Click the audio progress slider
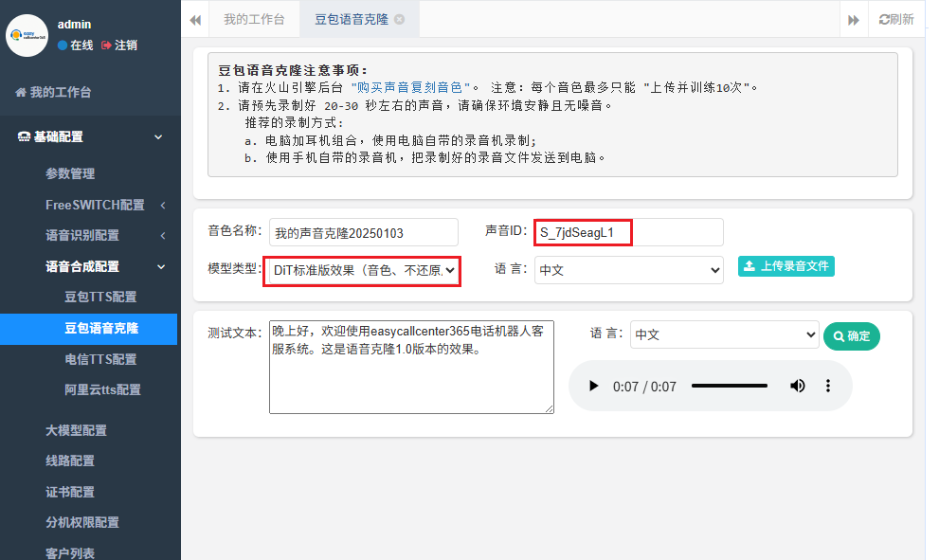939x560 pixels. [x=729, y=387]
